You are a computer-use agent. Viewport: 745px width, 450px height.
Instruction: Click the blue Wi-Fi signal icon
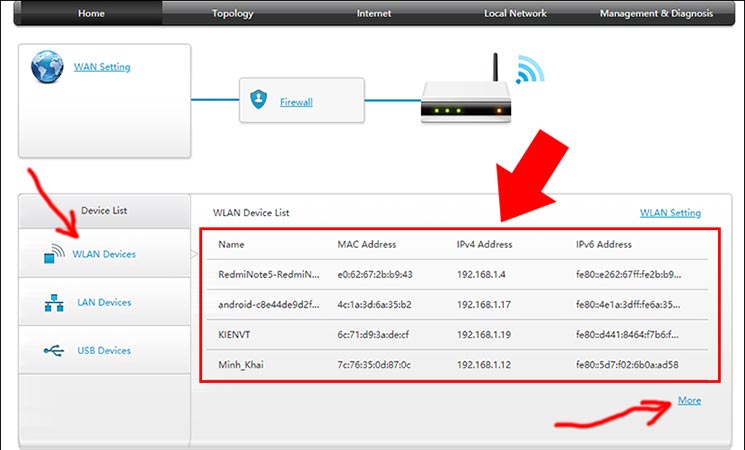click(530, 70)
